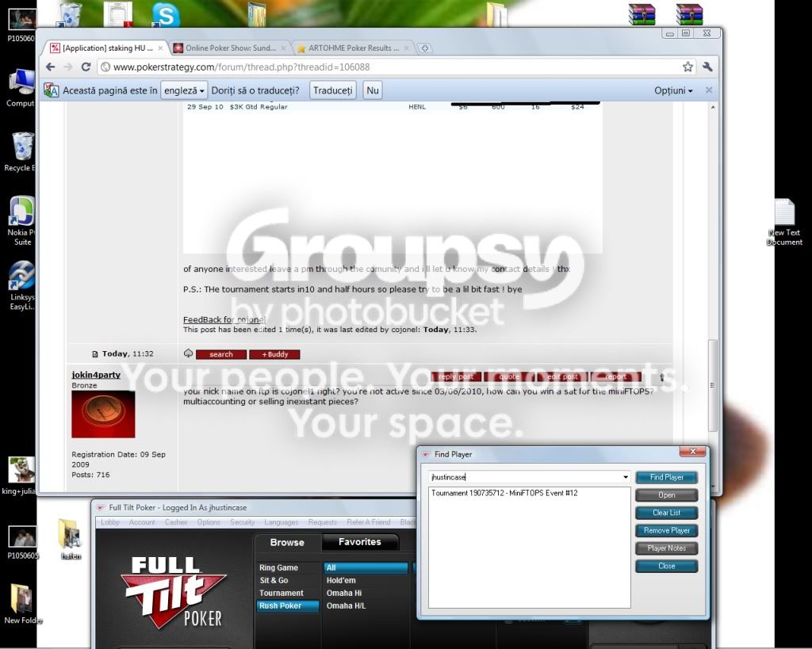Expand Find Player name dropdown arrow
Screen dimensions: 812x649
click(626, 477)
